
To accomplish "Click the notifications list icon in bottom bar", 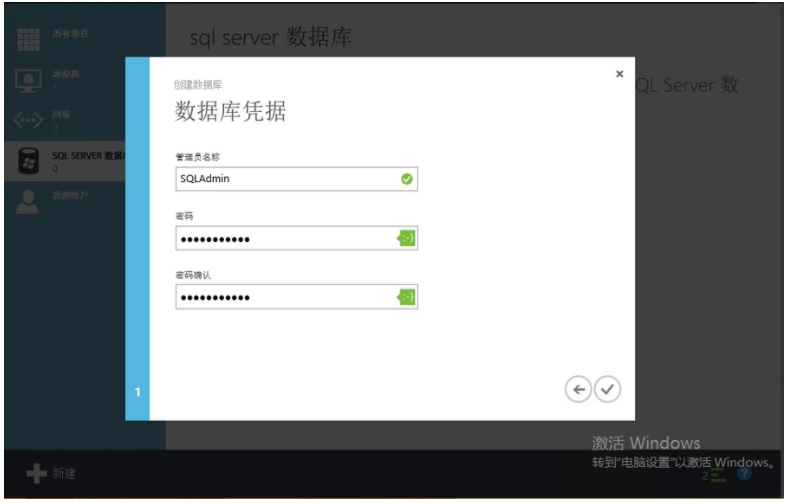I will (718, 475).
